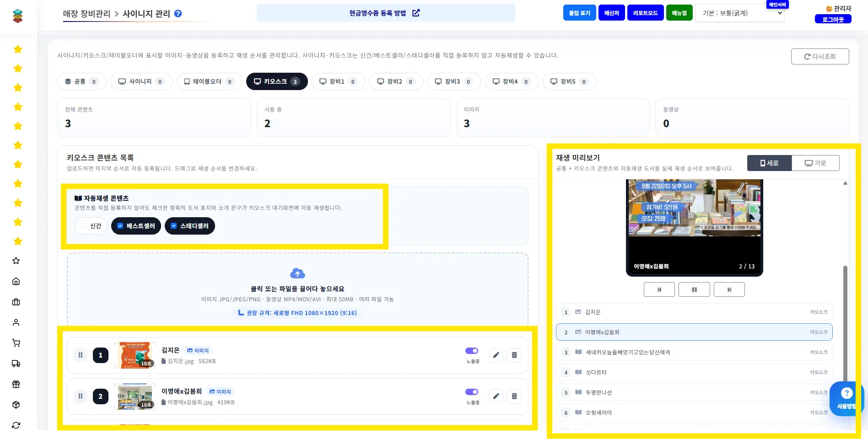Open the 현금영수증 등록 방법 link
Screen dimensions: 868x439
click(x=385, y=13)
